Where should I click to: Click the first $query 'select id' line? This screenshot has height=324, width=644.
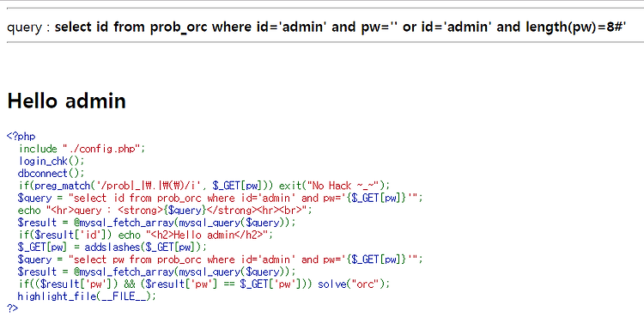(x=220, y=198)
